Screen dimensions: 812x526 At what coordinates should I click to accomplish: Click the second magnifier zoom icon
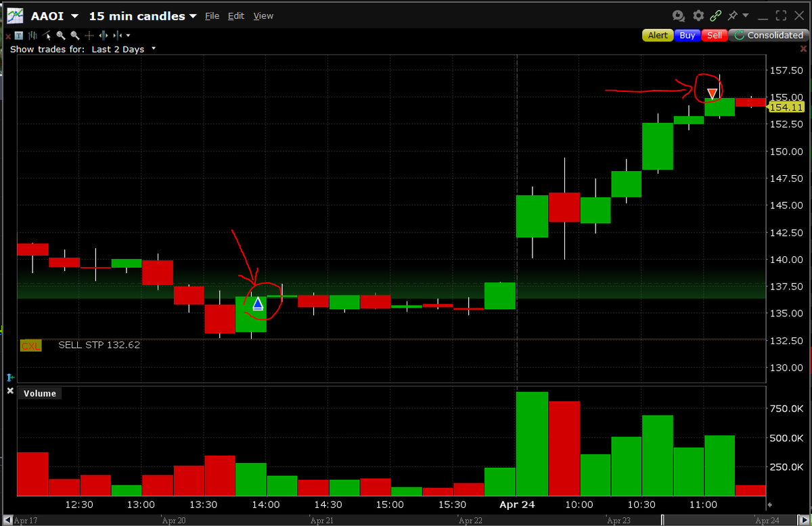(74, 35)
